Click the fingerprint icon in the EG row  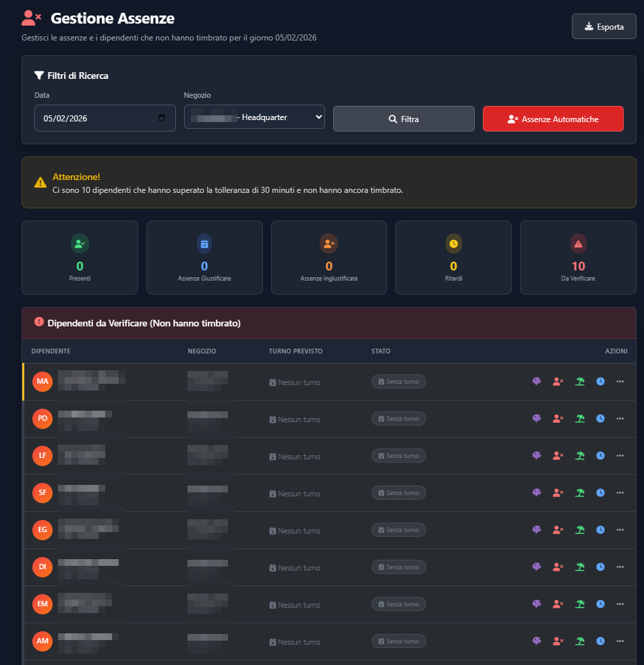point(537,530)
